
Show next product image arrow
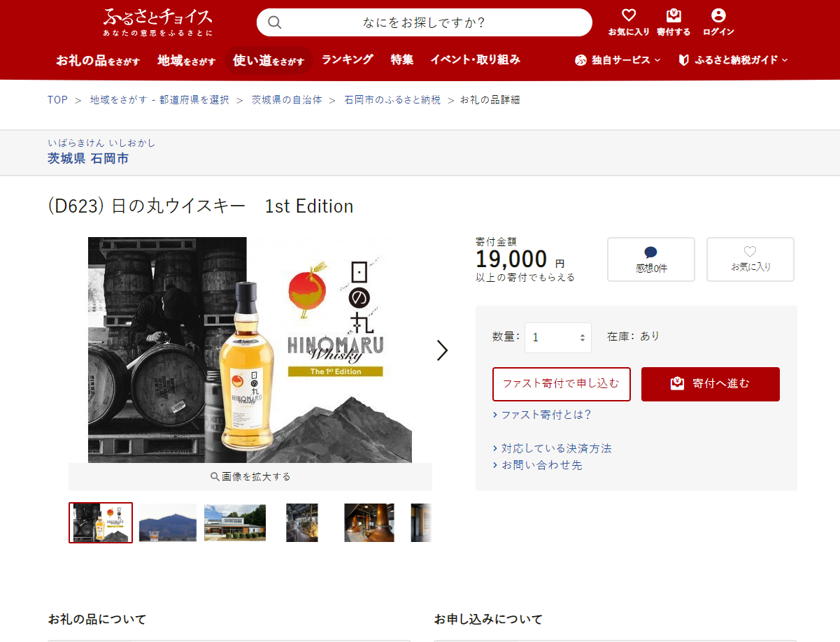pyautogui.click(x=442, y=350)
